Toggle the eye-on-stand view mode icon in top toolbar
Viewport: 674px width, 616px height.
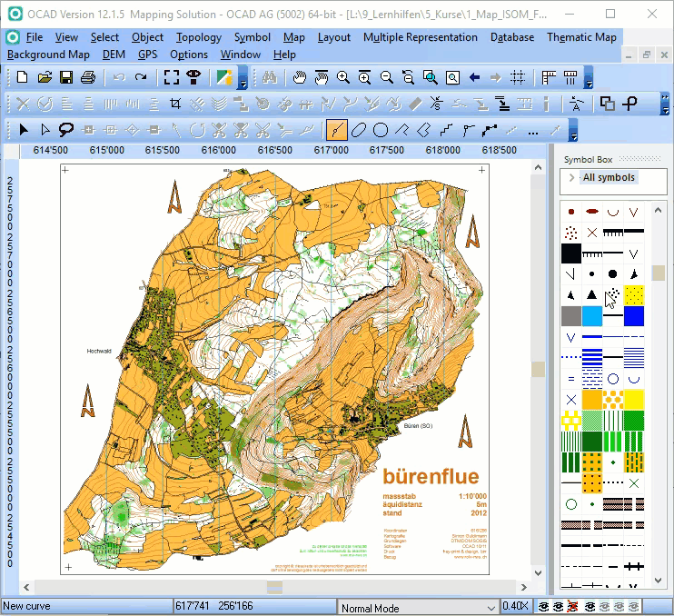[x=193, y=77]
